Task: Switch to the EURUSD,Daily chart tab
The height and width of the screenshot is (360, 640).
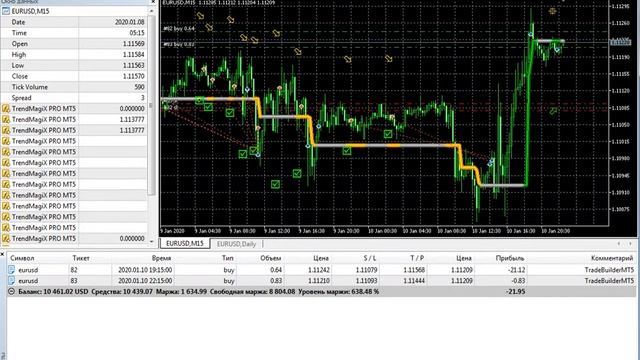Action: coord(236,244)
